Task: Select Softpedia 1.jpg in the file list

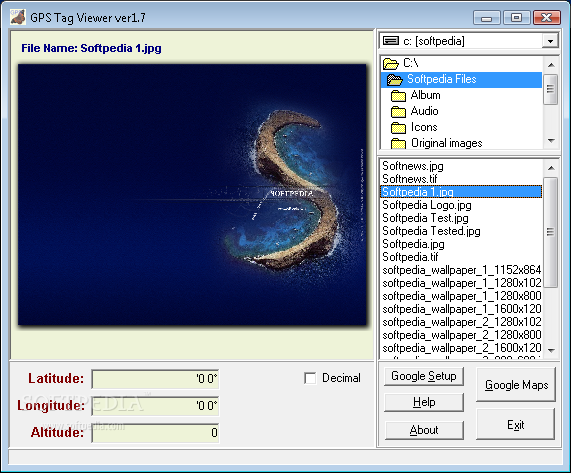Action: click(461, 192)
